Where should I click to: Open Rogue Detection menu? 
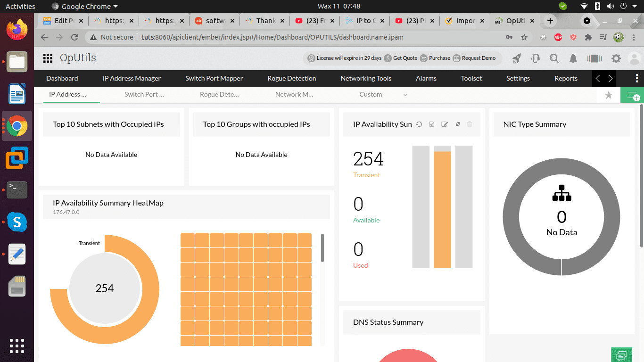click(292, 78)
